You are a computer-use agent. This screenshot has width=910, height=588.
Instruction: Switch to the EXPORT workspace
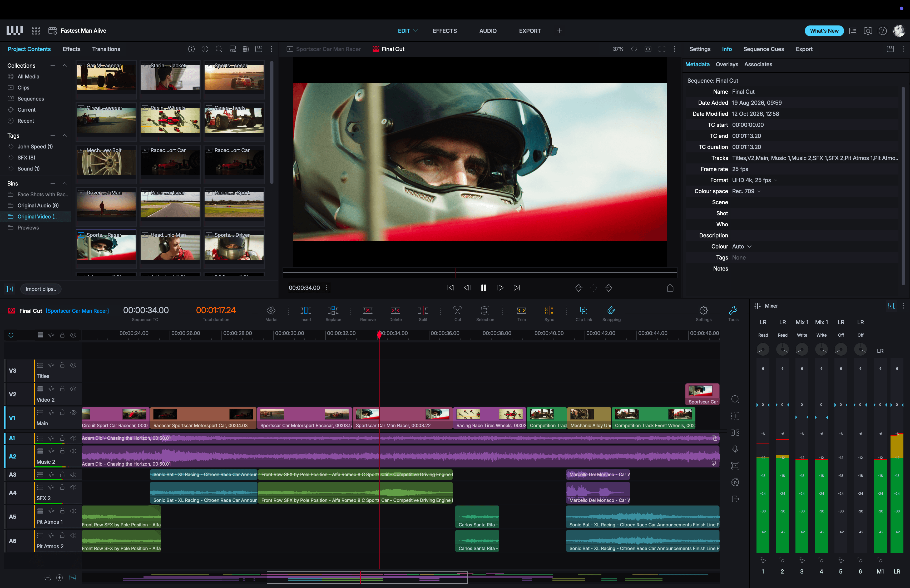530,31
